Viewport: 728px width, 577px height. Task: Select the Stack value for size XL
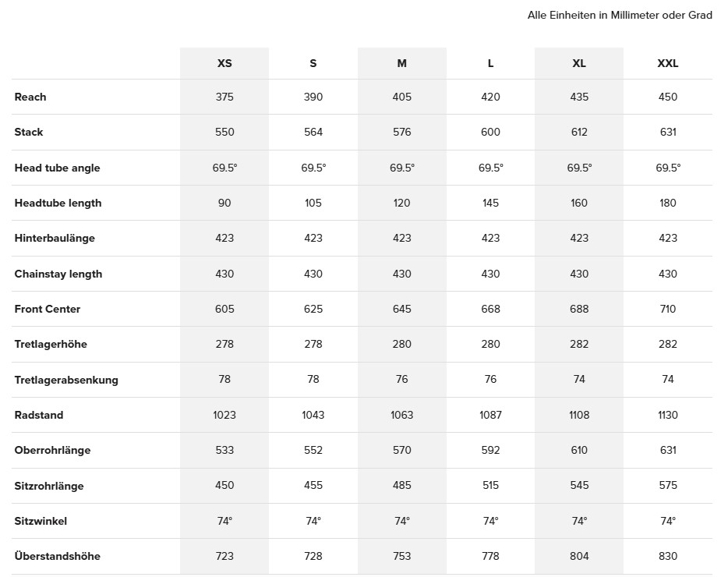point(579,132)
